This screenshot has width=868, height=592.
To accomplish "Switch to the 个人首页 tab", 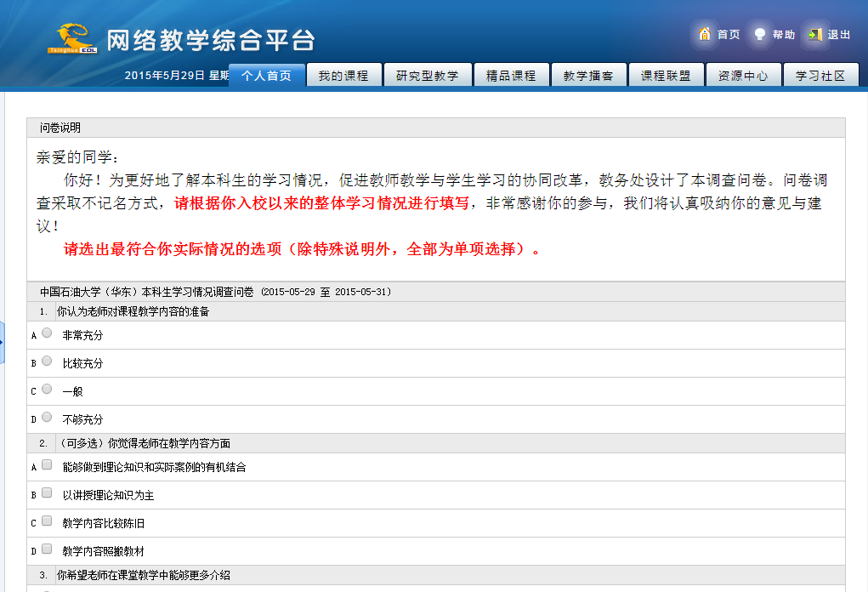I will [266, 76].
